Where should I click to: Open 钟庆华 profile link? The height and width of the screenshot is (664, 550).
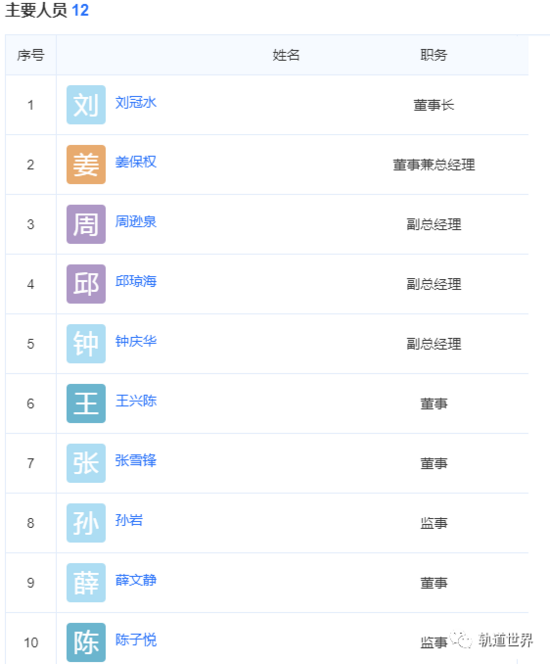pyautogui.click(x=136, y=341)
